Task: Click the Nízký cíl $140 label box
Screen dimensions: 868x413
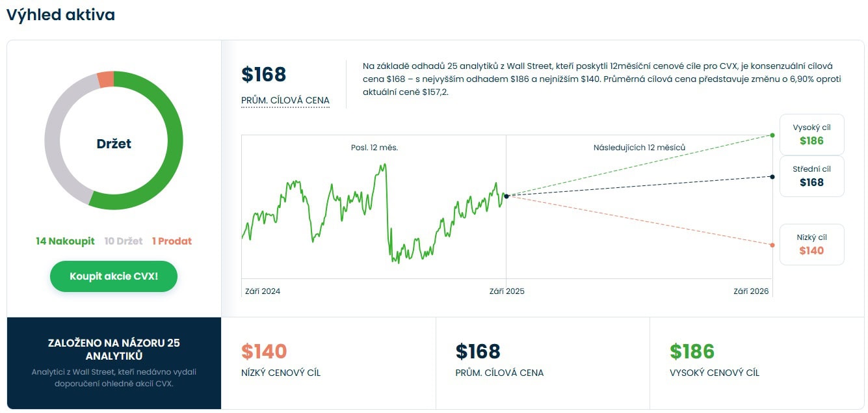Action: click(811, 245)
